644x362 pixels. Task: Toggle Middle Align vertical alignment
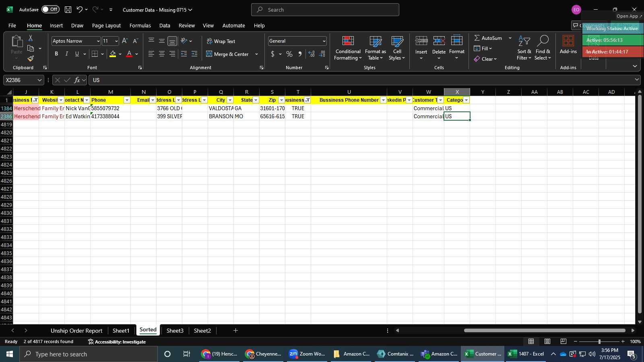pyautogui.click(x=161, y=41)
